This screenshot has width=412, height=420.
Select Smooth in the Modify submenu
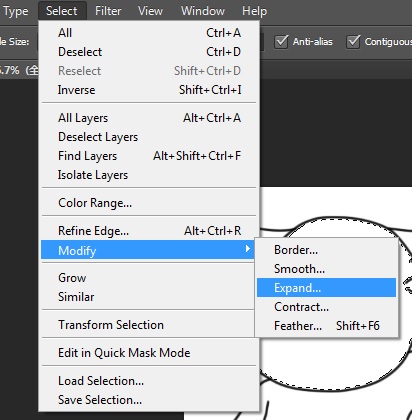point(326,269)
